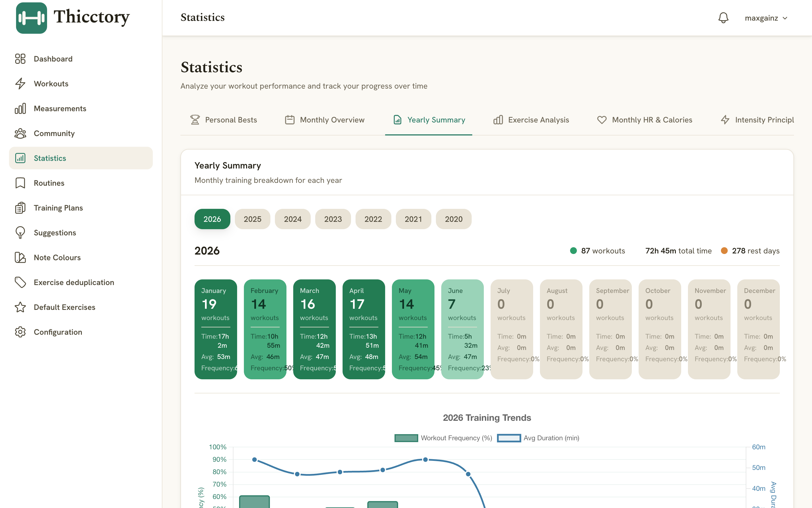Screen dimensions: 812x508
Task: Click the Thicctory dumbbell logo icon
Action: (x=31, y=18)
